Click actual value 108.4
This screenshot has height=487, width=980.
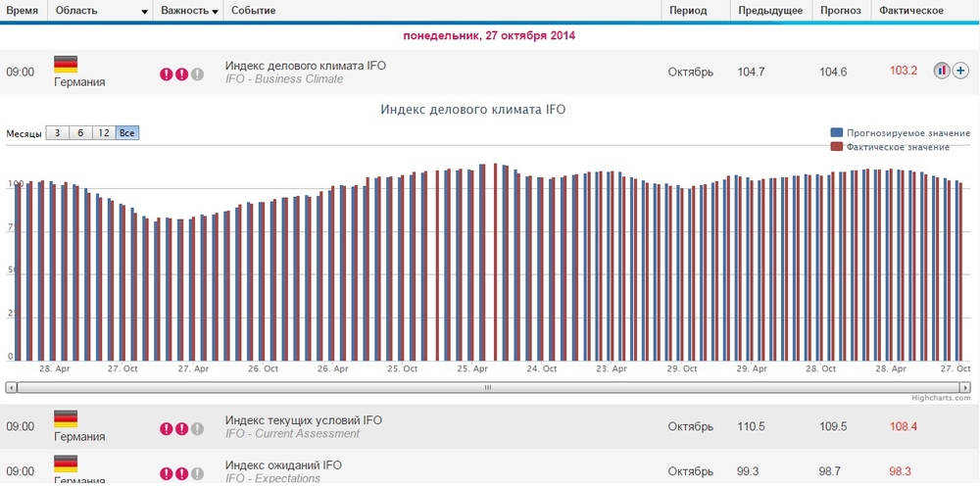point(904,426)
